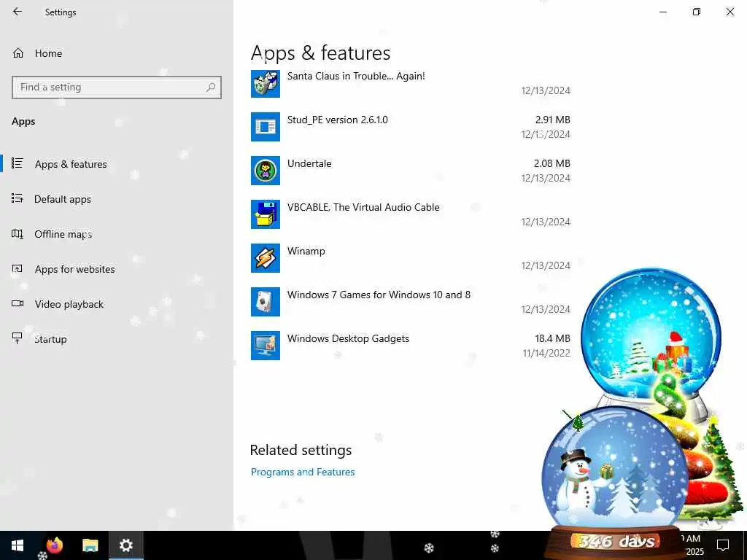Click the taskbar clock showing AM
The width and height of the screenshot is (747, 560).
[692, 545]
